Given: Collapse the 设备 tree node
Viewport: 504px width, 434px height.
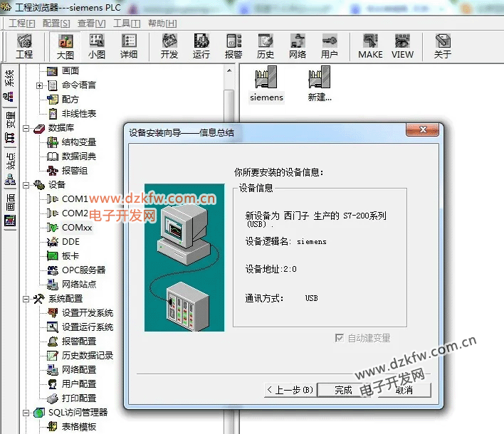Looking at the screenshot, I should pyautogui.click(x=26, y=185).
